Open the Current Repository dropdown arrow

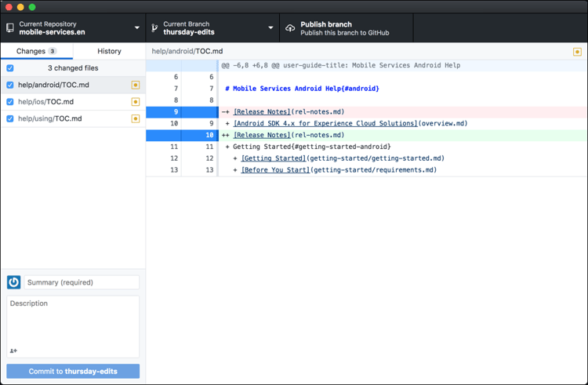(x=137, y=27)
